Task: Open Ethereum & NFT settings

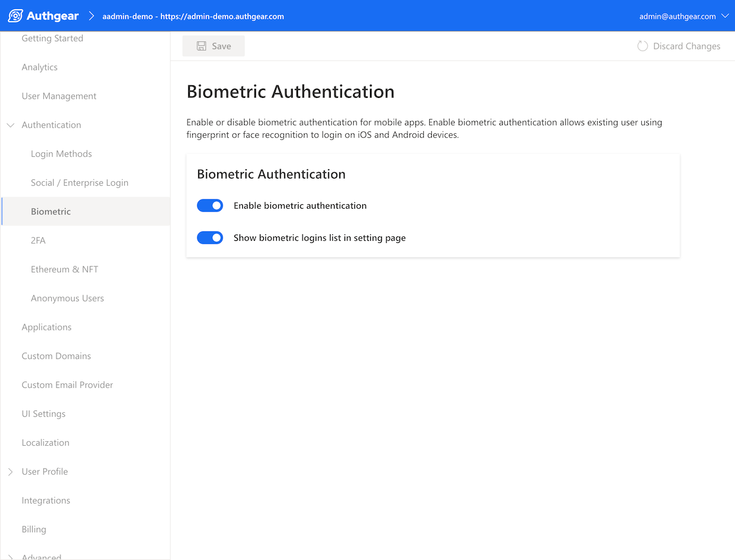Action: (x=64, y=269)
